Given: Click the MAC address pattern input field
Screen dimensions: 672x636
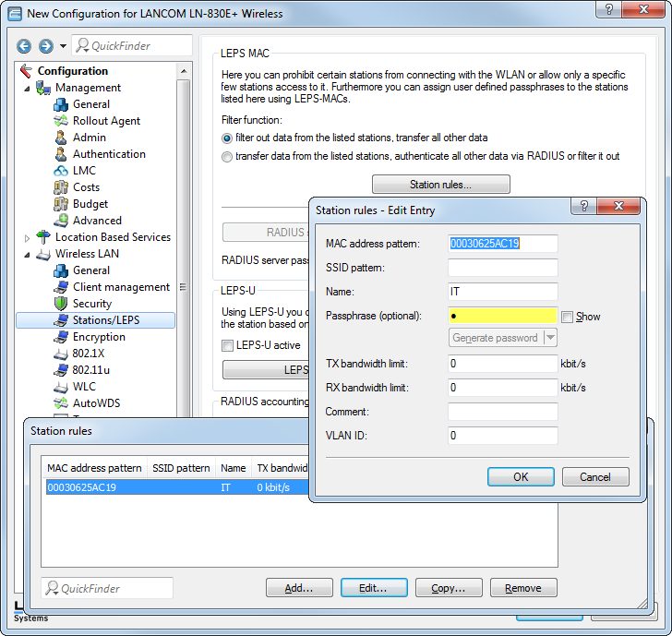Looking at the screenshot, I should pos(503,244).
